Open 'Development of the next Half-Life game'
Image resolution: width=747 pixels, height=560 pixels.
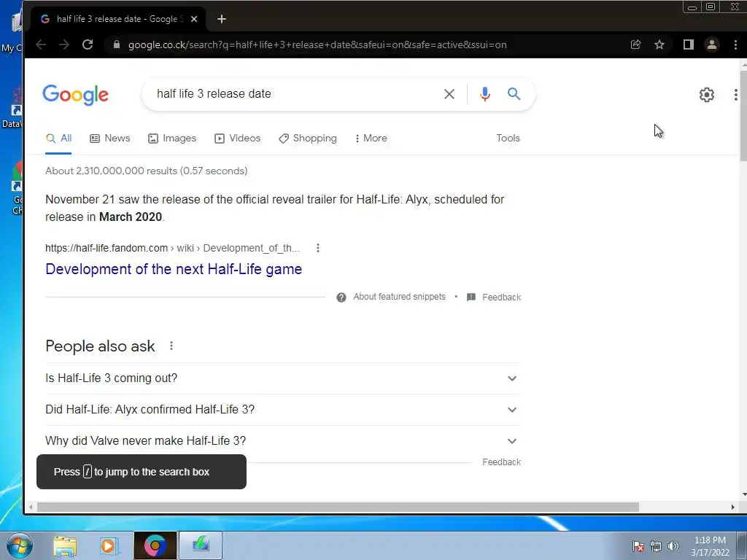click(x=174, y=269)
